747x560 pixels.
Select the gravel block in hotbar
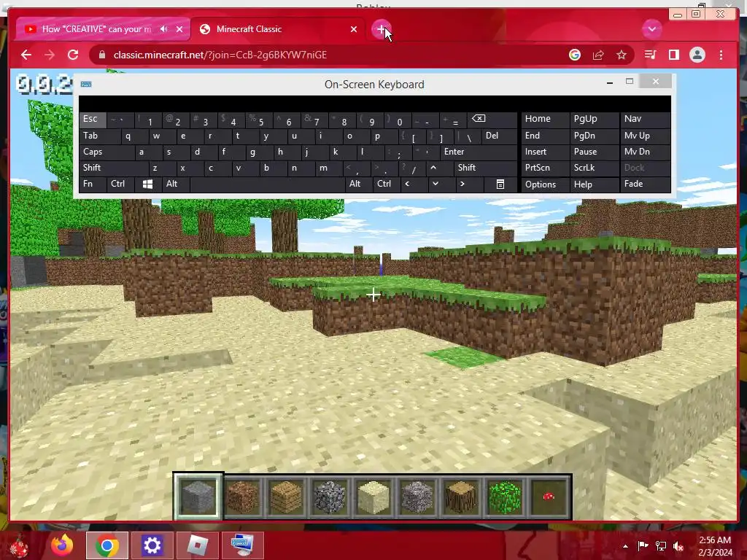click(x=417, y=497)
